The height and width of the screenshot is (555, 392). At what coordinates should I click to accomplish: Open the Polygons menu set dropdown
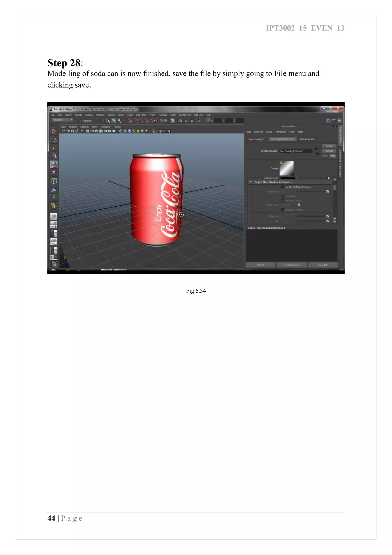62,120
